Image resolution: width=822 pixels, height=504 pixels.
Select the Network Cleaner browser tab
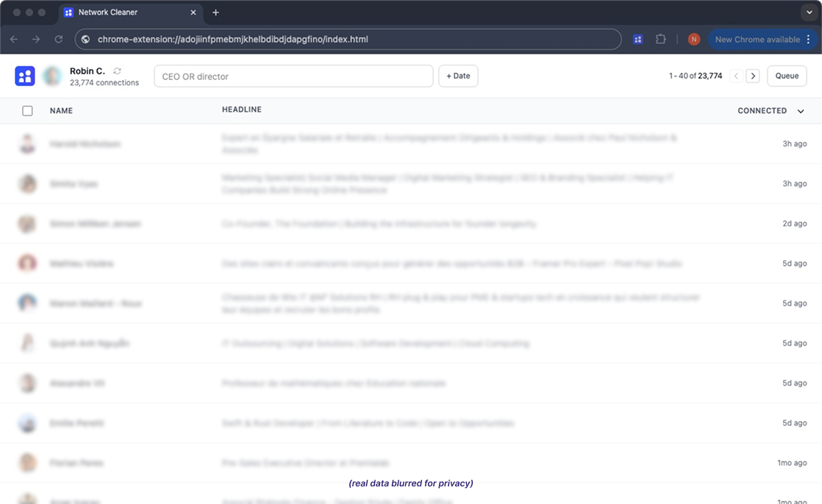coord(125,12)
